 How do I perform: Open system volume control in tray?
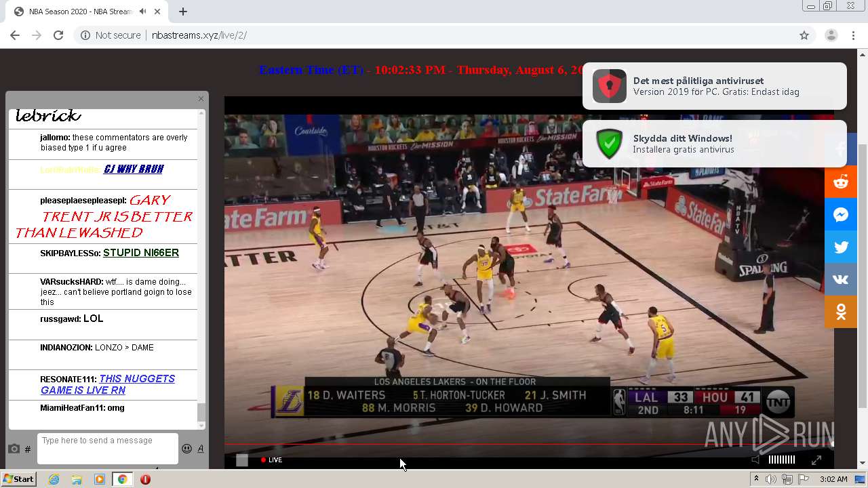(771, 479)
